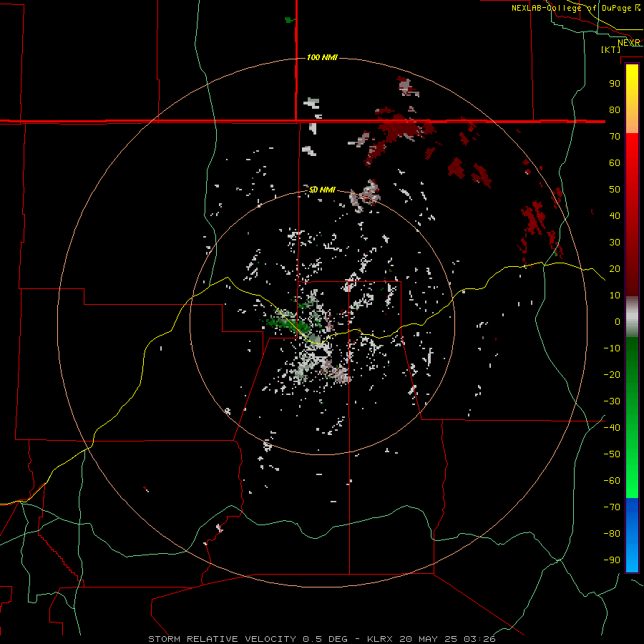Click the 03:26 timestamp in footer

coord(479,639)
